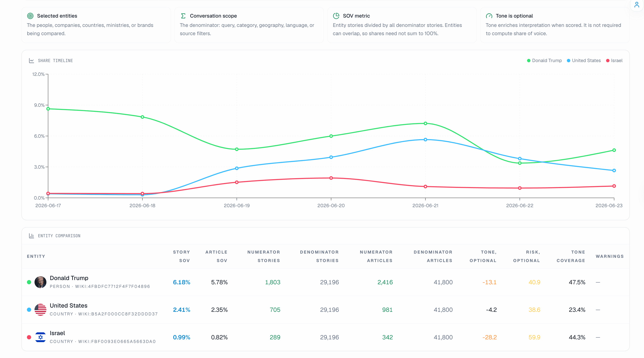Select United States data point on 2026-06-21
The image size is (644, 358).
(425, 140)
